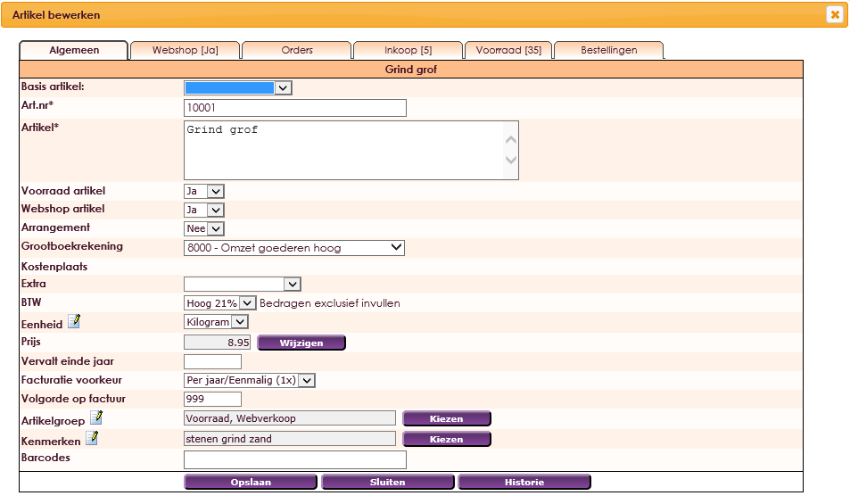
Task: Expand the Basis artikel dropdown
Action: click(238, 87)
